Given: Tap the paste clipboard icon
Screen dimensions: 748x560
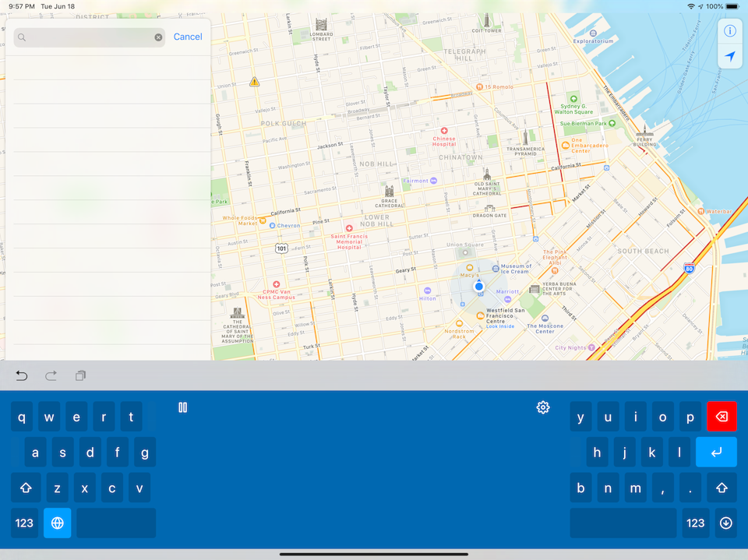Looking at the screenshot, I should click(x=80, y=376).
